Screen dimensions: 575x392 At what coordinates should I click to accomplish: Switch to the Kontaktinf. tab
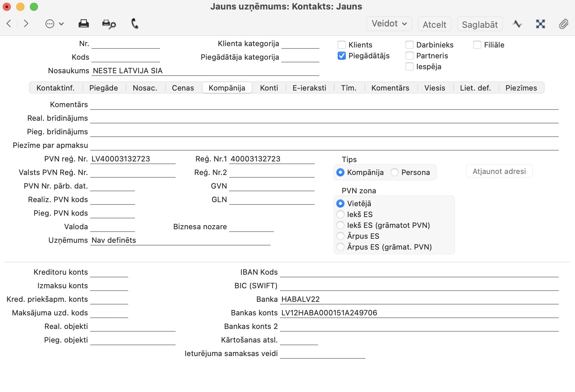click(55, 88)
